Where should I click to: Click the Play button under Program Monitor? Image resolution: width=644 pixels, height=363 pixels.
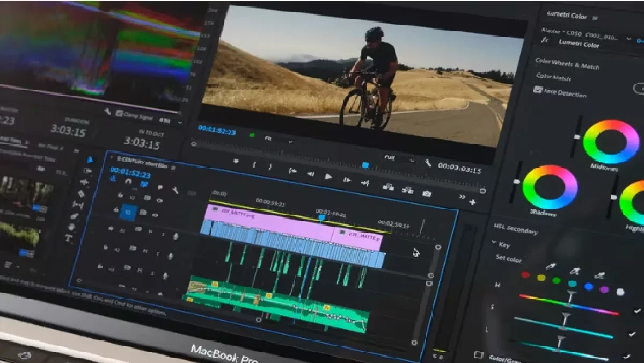coord(328,177)
